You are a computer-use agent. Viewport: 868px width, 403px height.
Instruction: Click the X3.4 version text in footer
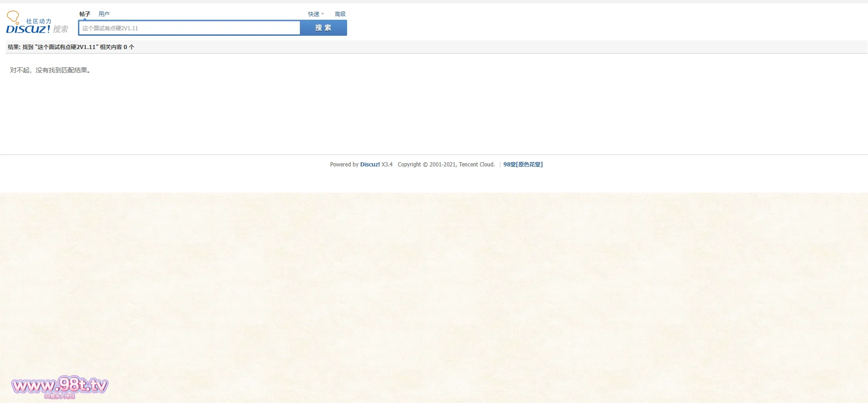[387, 165]
